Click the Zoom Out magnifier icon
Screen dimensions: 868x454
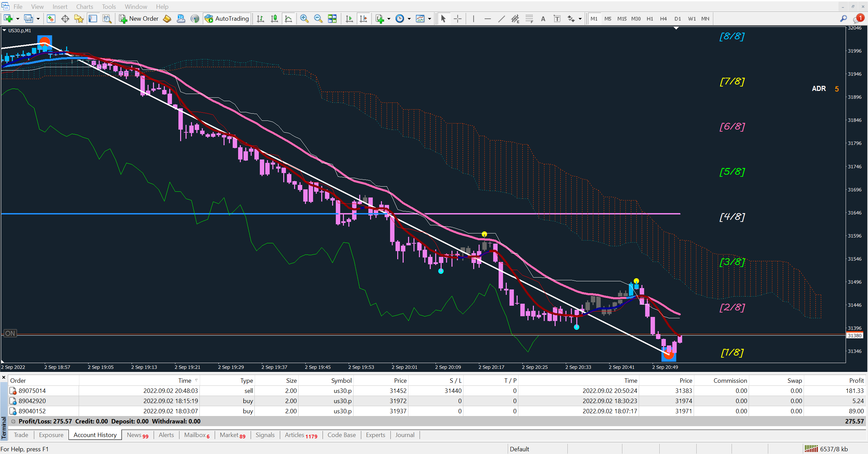318,19
